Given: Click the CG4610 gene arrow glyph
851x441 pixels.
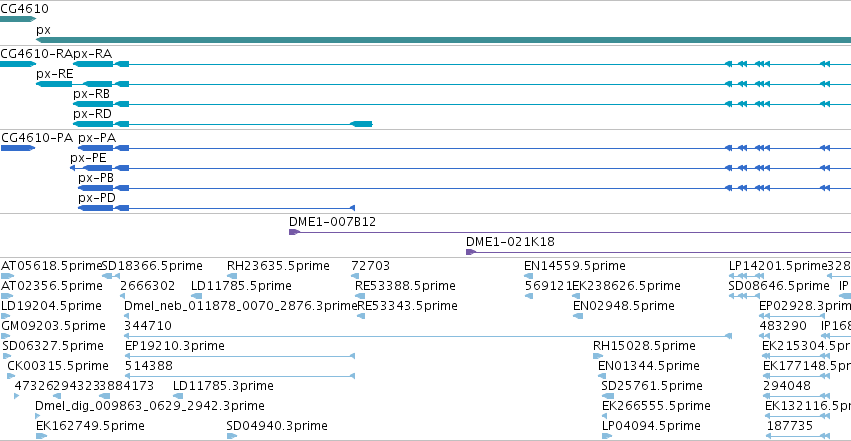Looking at the screenshot, I should coord(18,20).
